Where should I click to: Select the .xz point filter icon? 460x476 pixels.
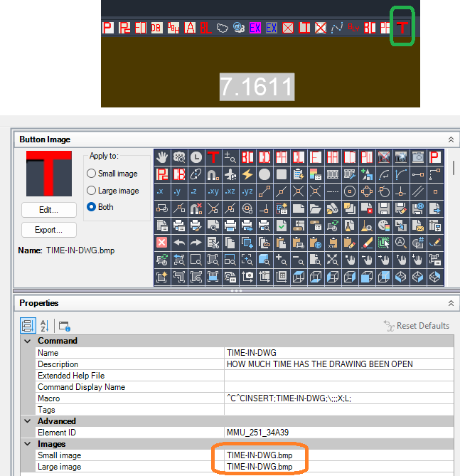pyautogui.click(x=230, y=191)
